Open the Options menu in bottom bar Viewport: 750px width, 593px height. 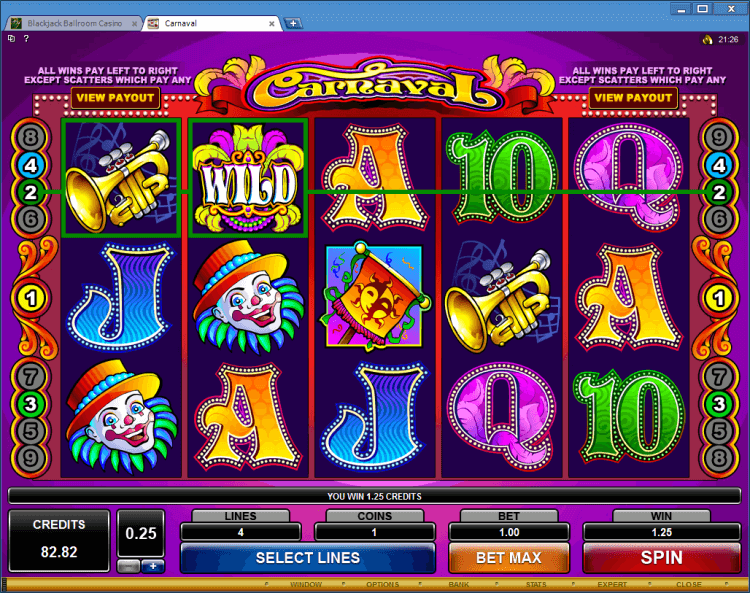click(x=382, y=584)
